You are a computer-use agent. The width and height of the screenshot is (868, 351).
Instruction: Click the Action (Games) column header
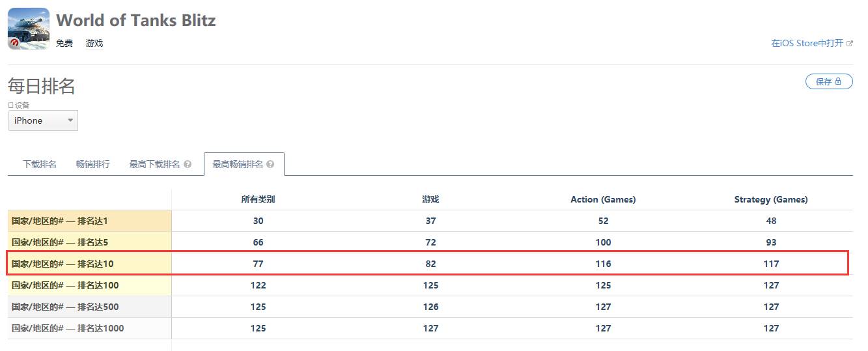click(603, 200)
